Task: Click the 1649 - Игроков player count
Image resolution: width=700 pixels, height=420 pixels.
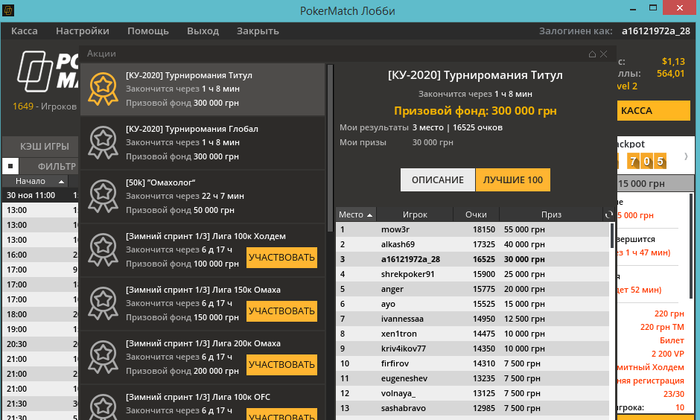Action: pyautogui.click(x=45, y=106)
